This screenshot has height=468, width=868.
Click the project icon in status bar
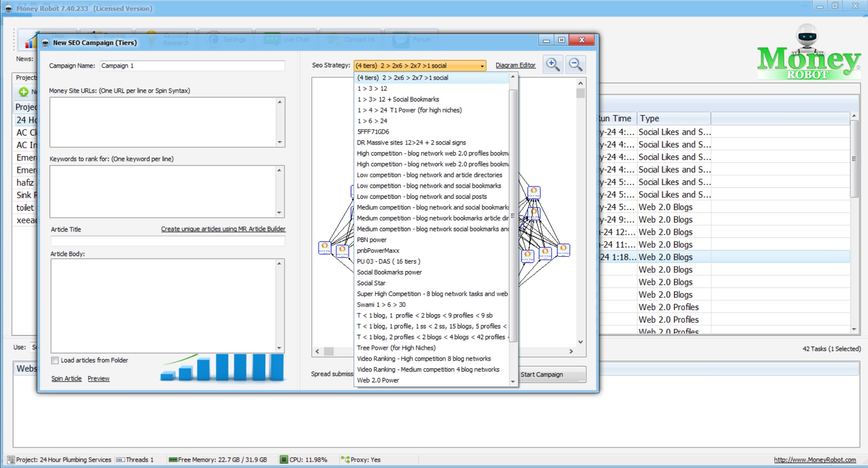[x=11, y=460]
